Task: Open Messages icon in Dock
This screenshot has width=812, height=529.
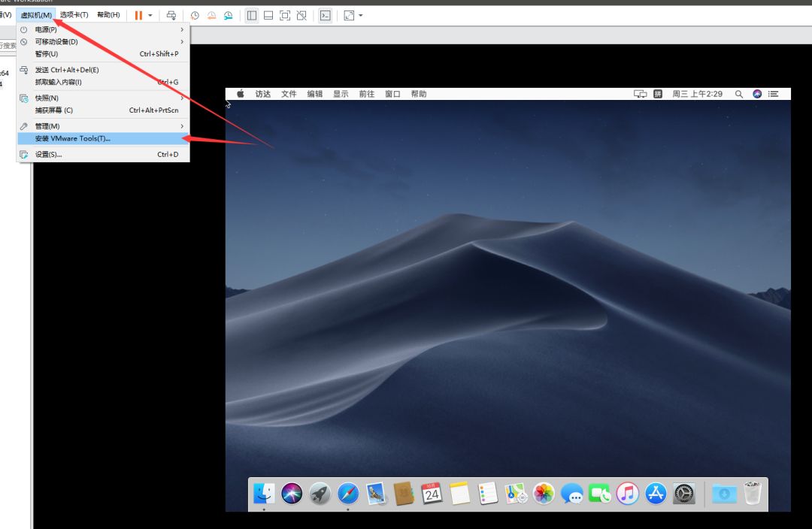Action: coord(571,493)
